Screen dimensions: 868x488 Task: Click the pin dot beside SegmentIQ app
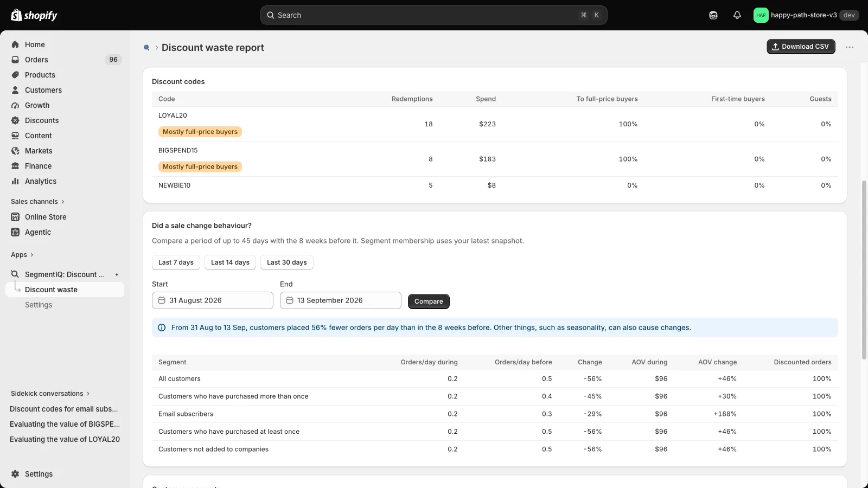point(117,274)
